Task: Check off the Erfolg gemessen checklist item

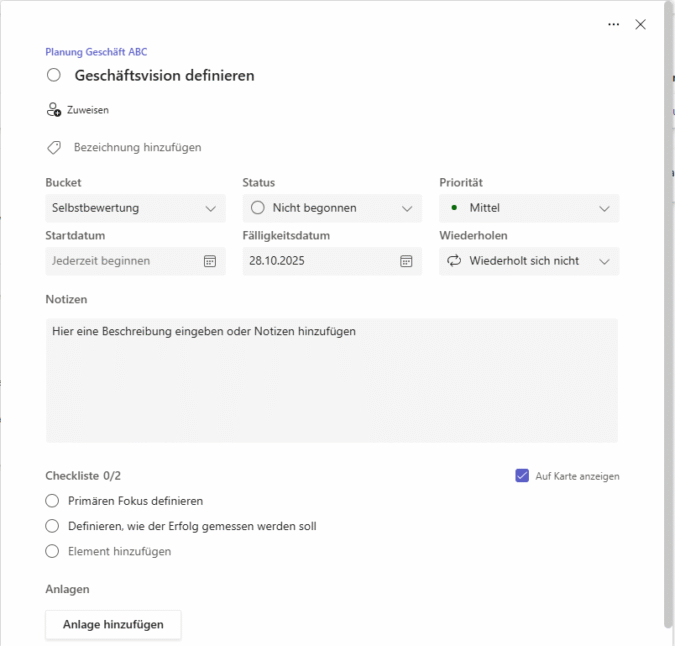Action: [53, 526]
